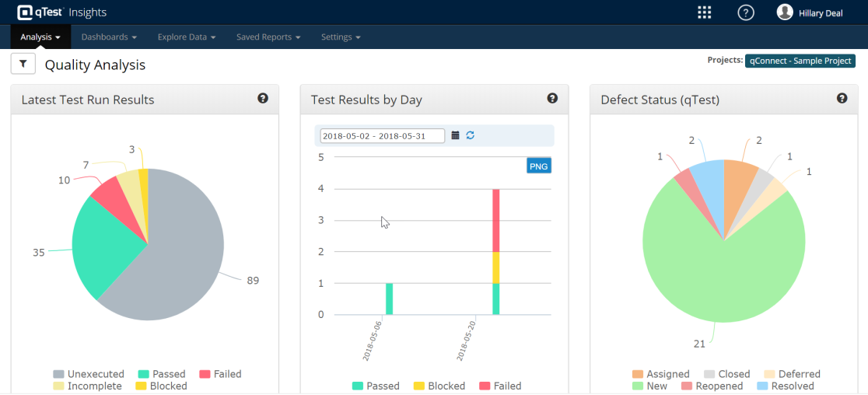Viewport: 868px width, 395px height.
Task: Open the Analysis menu tab
Action: 40,37
